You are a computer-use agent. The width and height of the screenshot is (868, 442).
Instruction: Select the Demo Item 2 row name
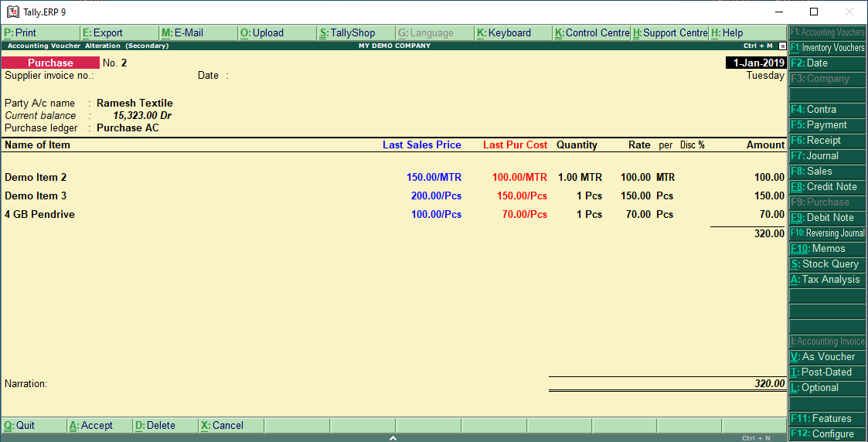[x=36, y=178]
